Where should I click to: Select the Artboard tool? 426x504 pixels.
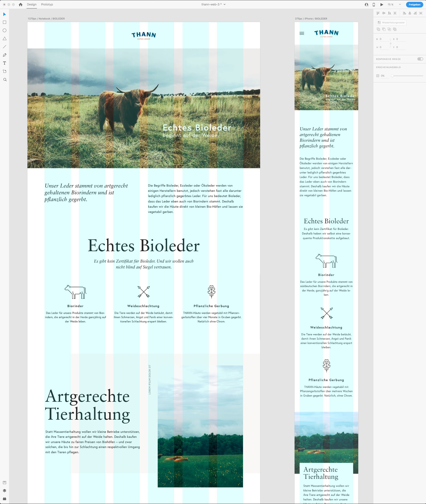click(4, 71)
